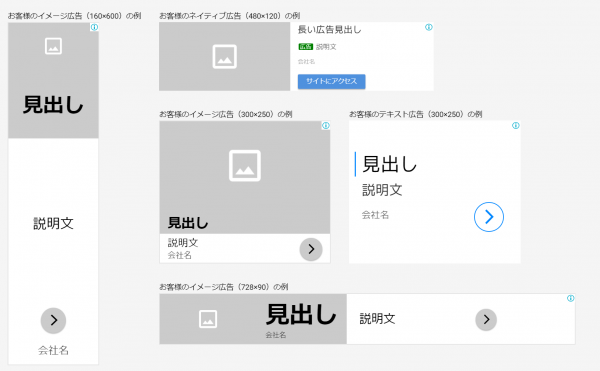Click the AdChoices info icon on the 480×120 native ad

(429, 27)
